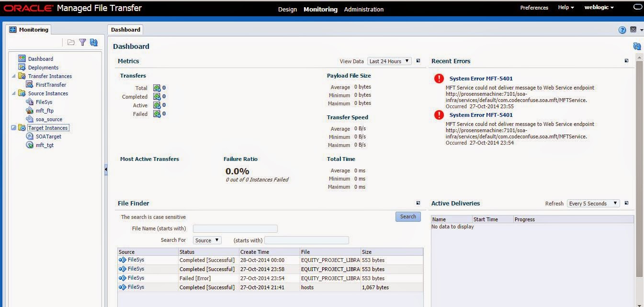Collapse the Transfer Instances tree node
The height and width of the screenshot is (307, 644).
pyautogui.click(x=14, y=76)
